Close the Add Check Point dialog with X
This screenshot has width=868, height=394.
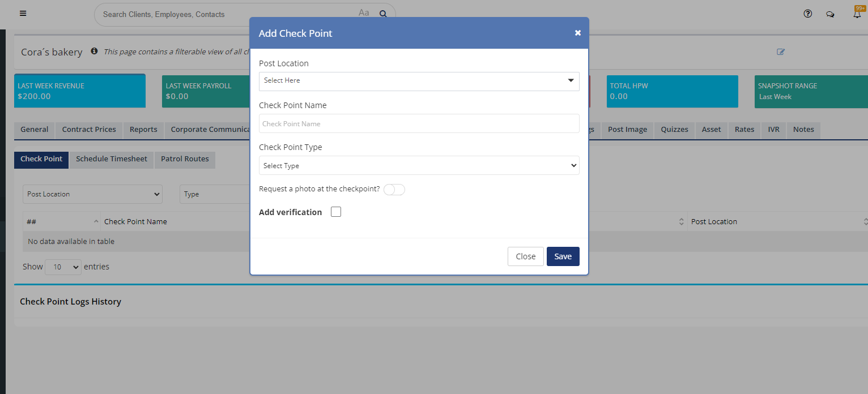578,33
